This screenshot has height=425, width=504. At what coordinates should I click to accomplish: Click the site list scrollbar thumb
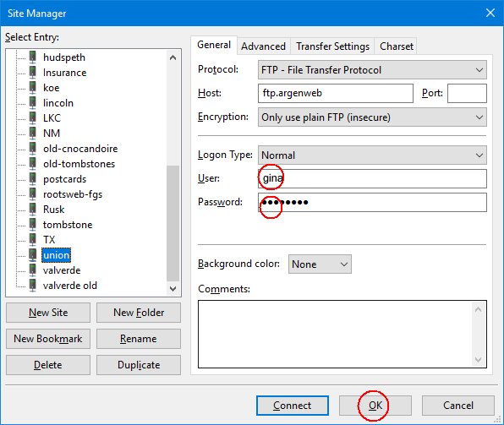click(173, 223)
